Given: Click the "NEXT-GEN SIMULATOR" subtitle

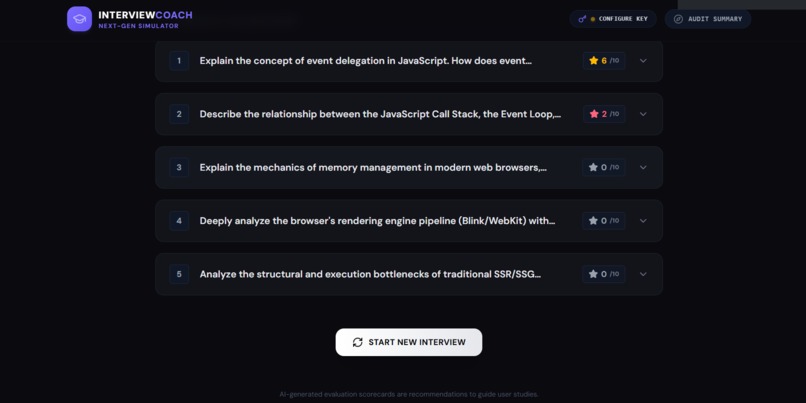Looking at the screenshot, I should (139, 26).
